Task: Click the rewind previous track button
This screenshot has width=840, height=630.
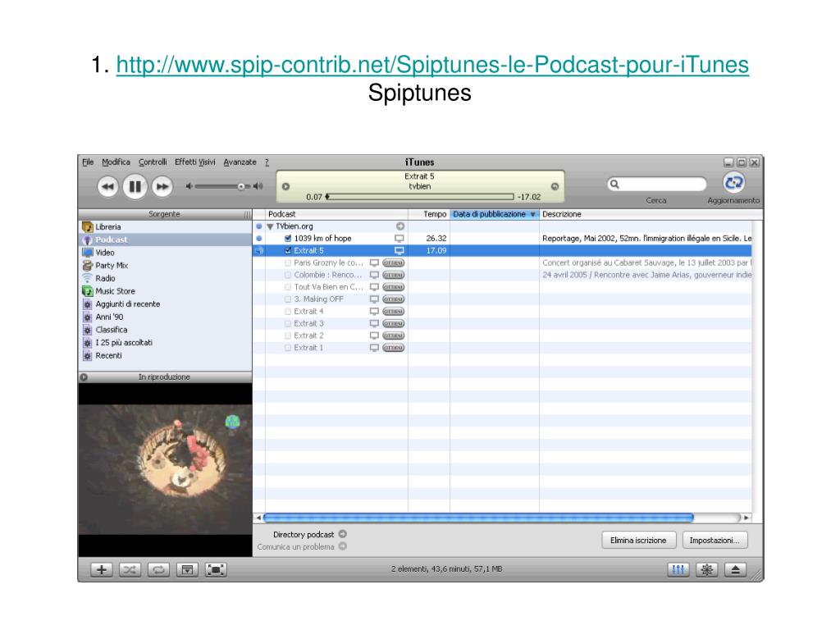Action: [107, 186]
